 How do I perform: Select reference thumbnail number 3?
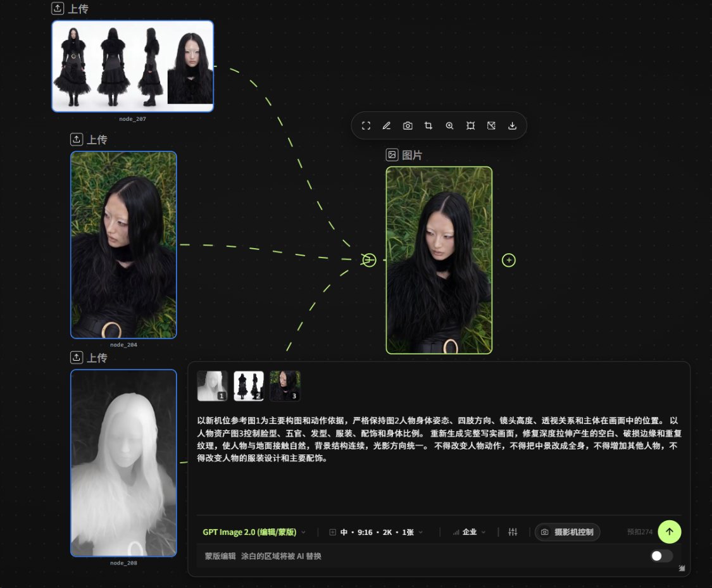(285, 386)
